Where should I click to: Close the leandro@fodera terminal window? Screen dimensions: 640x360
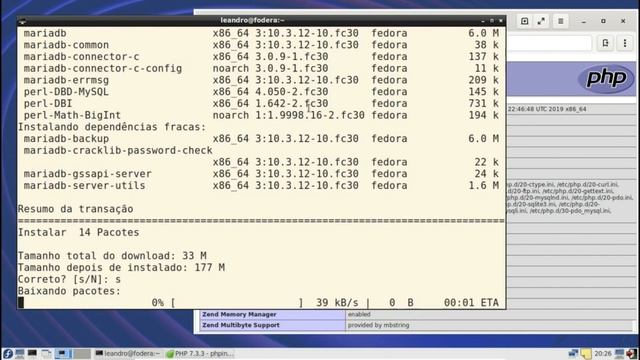click(501, 20)
